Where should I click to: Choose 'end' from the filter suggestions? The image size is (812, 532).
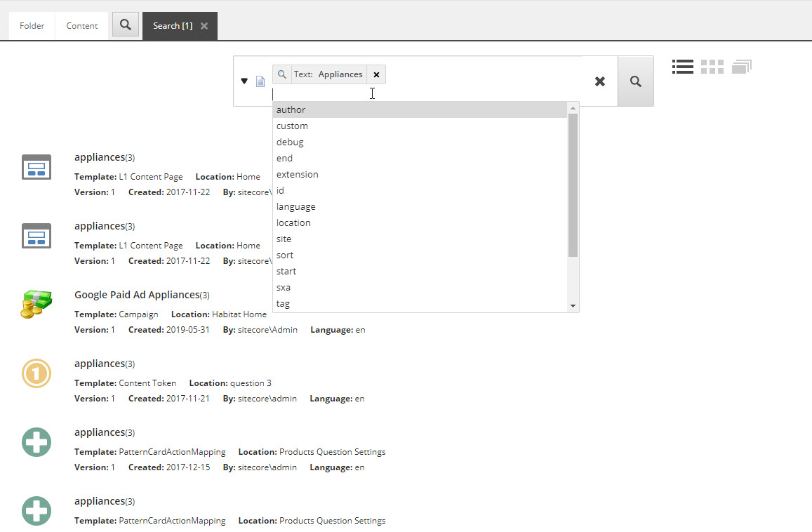(x=420, y=158)
